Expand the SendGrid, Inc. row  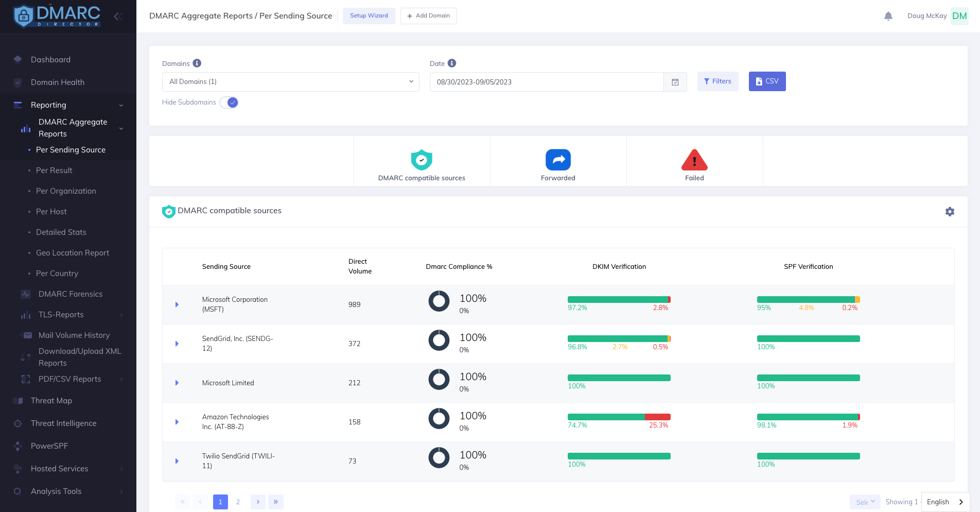(177, 344)
